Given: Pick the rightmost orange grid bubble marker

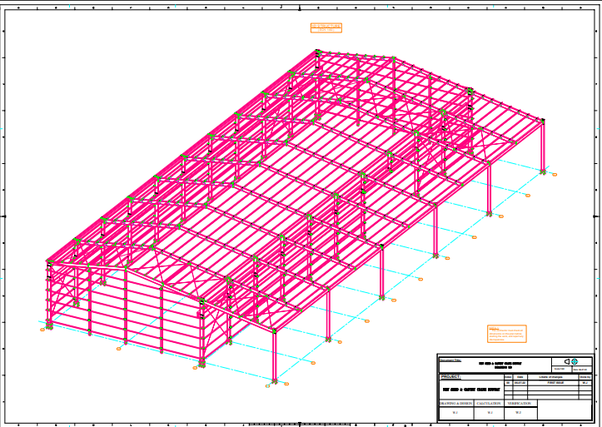Looking at the screenshot, I should pos(555,175).
